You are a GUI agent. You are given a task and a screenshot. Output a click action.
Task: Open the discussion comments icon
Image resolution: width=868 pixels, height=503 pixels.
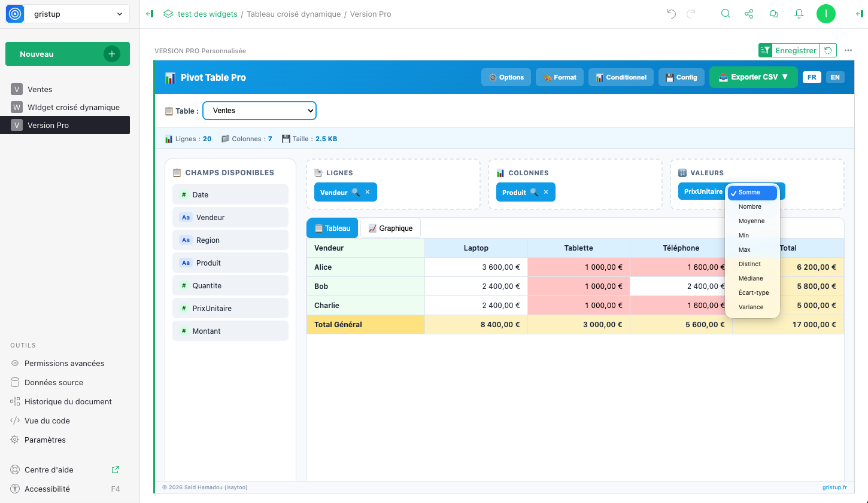pos(774,14)
